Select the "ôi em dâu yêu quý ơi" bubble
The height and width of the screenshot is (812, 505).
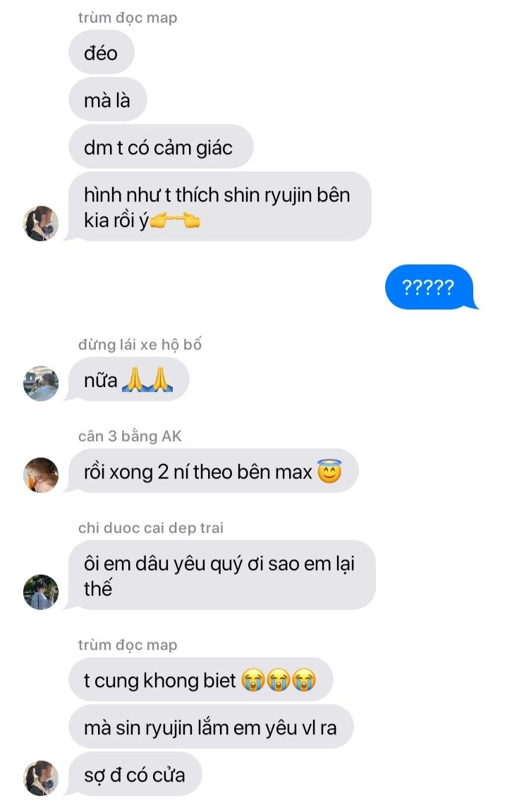click(x=222, y=575)
